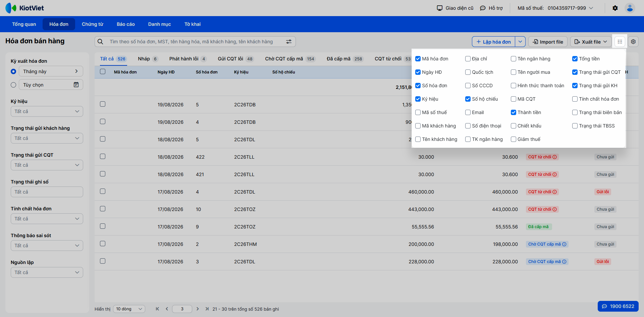Select invoice row 422 checkbox
This screenshot has height=317, width=644.
(103, 156)
